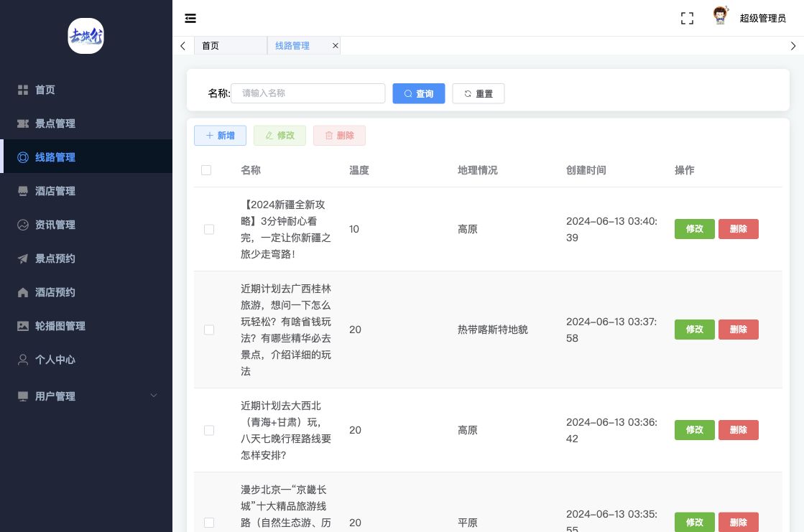Viewport: 804px width, 532px height.
Task: Click the 景点预约 paper plane icon
Action: 23,259
